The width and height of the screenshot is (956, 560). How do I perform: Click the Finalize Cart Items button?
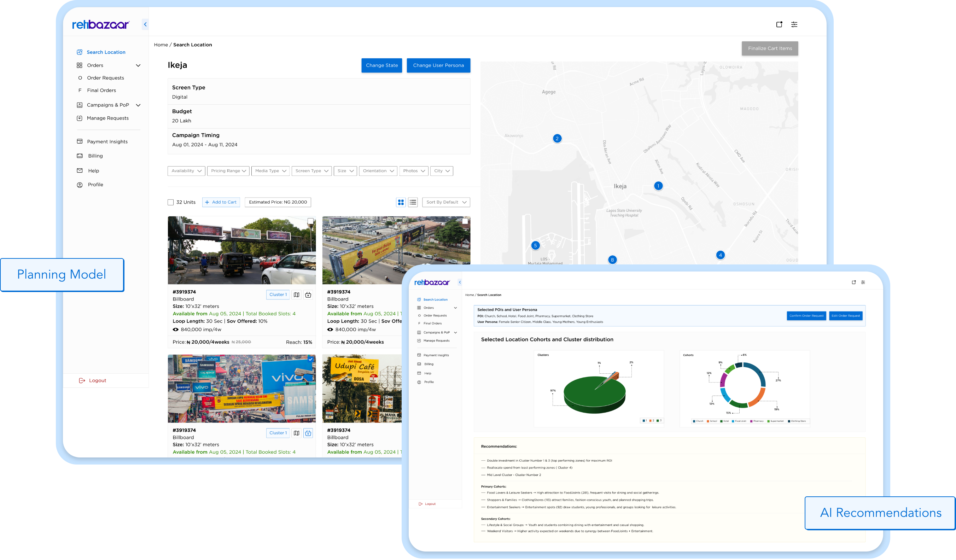coord(770,48)
